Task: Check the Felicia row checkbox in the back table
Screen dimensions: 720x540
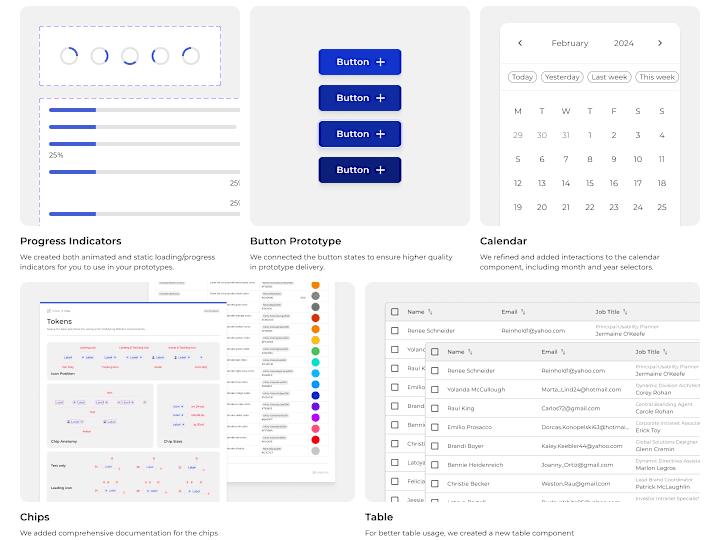Action: click(x=395, y=481)
